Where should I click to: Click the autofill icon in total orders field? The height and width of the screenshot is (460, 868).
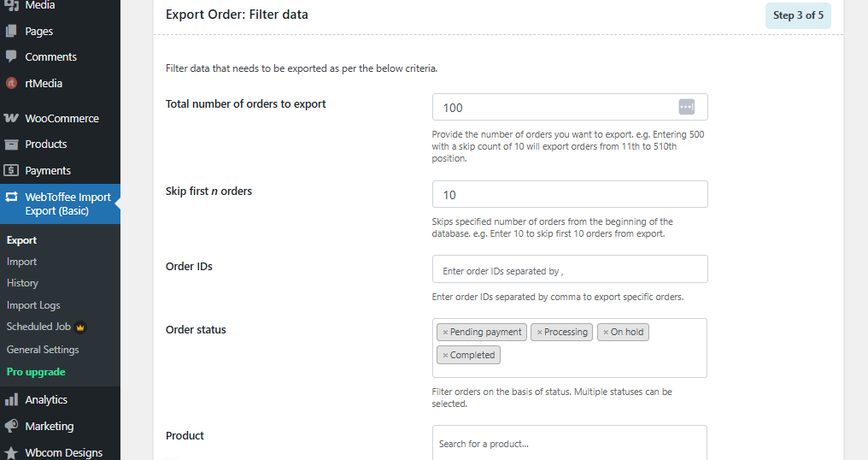click(x=686, y=107)
